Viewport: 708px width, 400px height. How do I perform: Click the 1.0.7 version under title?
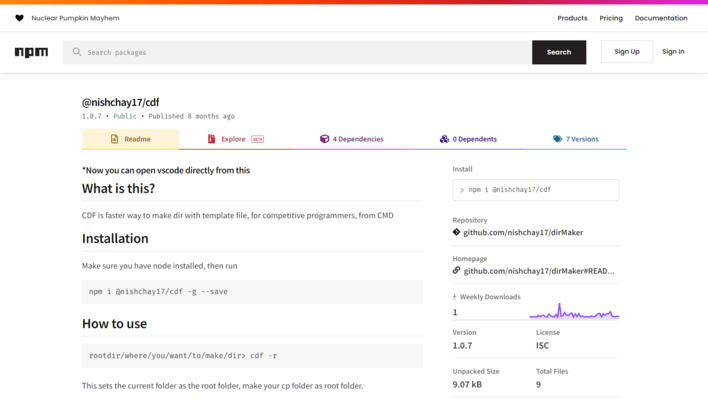tap(92, 116)
